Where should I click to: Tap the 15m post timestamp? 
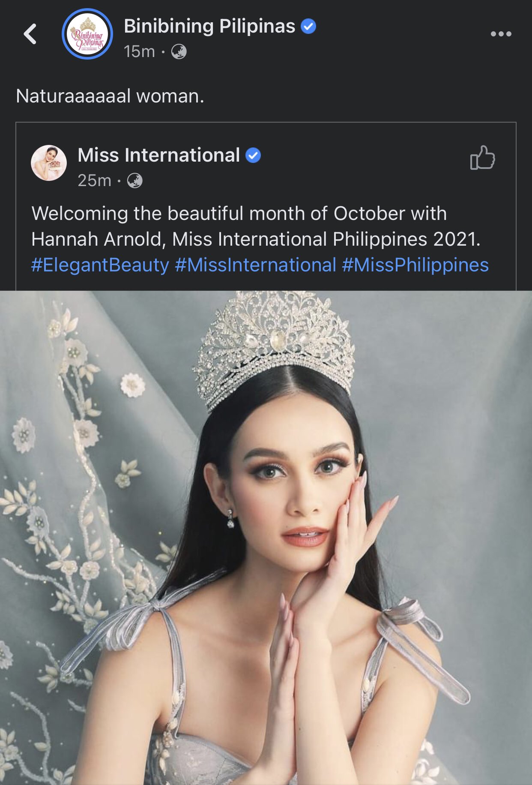click(139, 51)
